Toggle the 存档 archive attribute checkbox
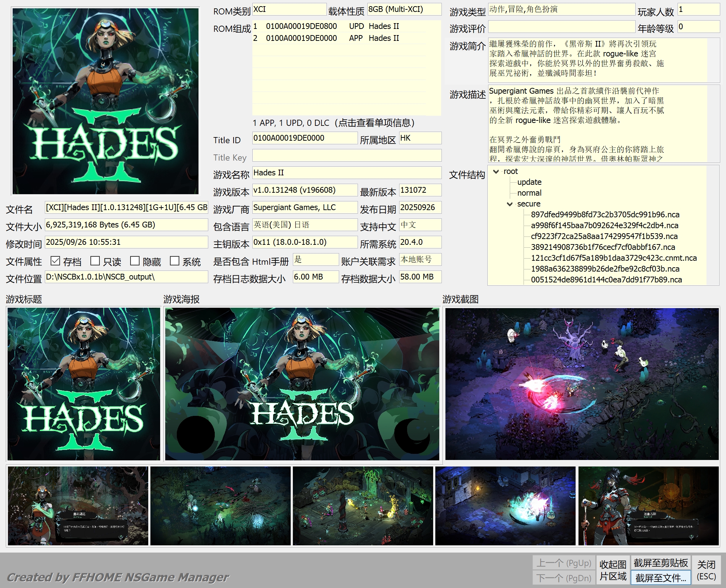 [x=55, y=261]
